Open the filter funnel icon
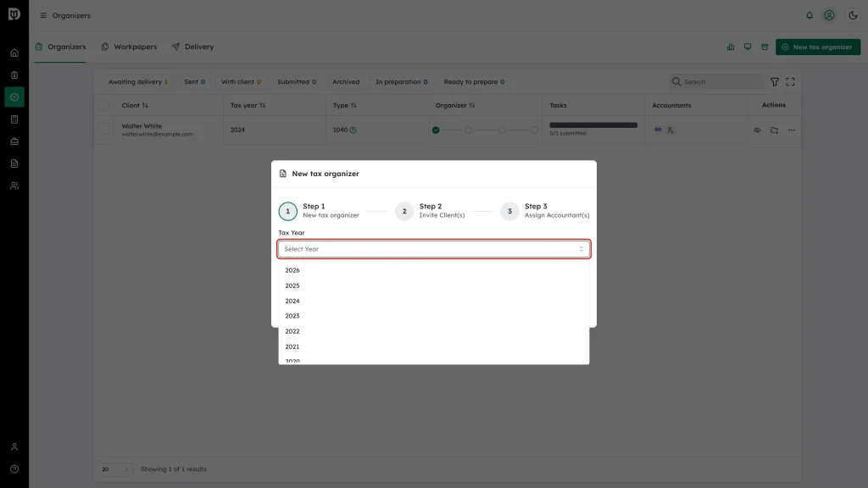868x488 pixels. click(775, 82)
